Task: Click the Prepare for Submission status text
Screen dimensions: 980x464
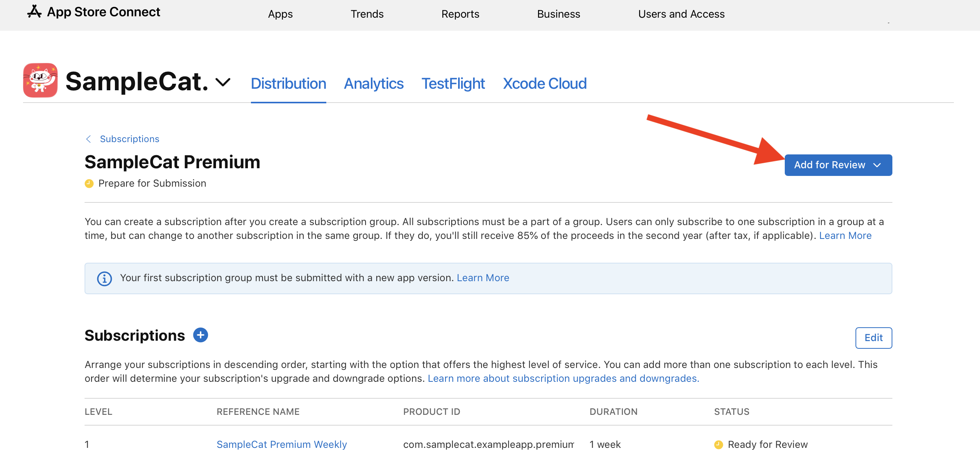Action: click(x=152, y=184)
